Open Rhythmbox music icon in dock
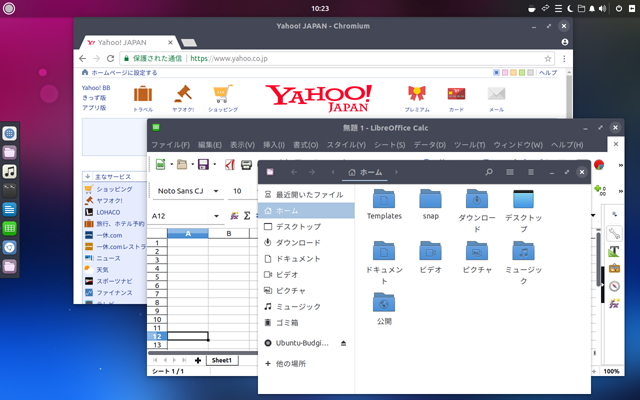Image resolution: width=640 pixels, height=400 pixels. (9, 171)
